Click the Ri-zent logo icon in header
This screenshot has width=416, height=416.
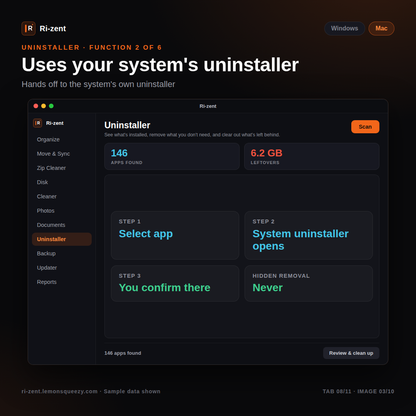[x=28, y=28]
